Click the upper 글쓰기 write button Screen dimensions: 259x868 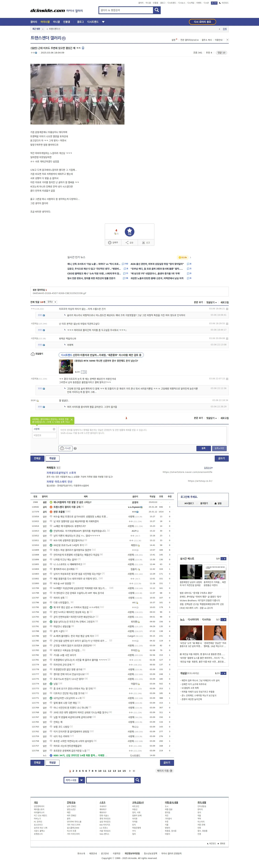222,458
